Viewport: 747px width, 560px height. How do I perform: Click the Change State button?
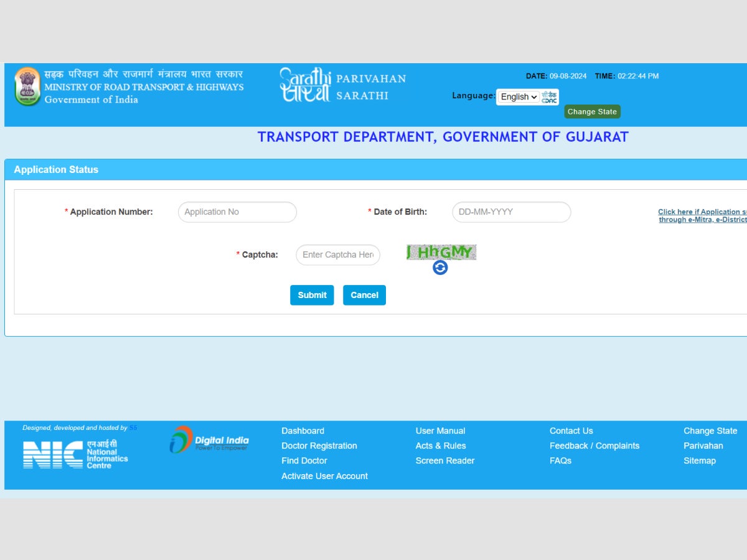pos(592,111)
